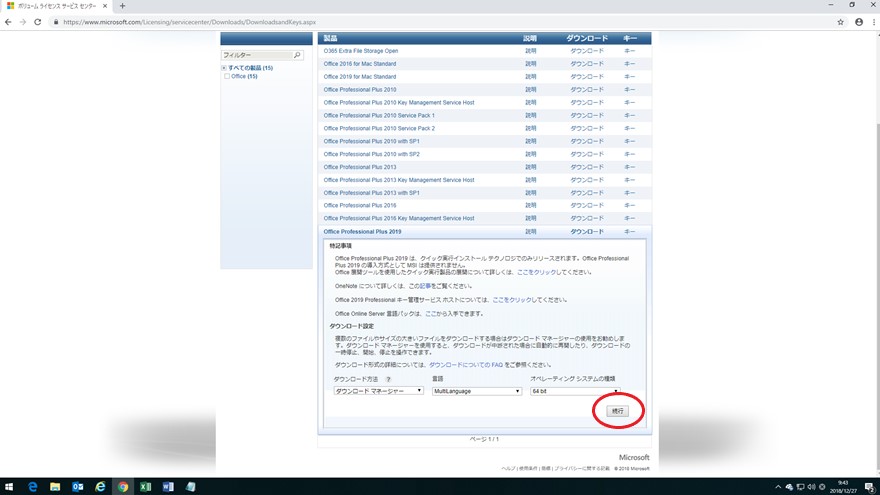
Task: Open the Chrome profile avatar icon
Action: pos(859,22)
